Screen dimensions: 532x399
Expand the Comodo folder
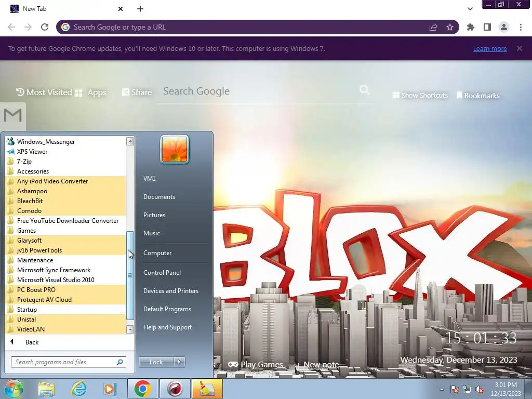tap(65, 211)
